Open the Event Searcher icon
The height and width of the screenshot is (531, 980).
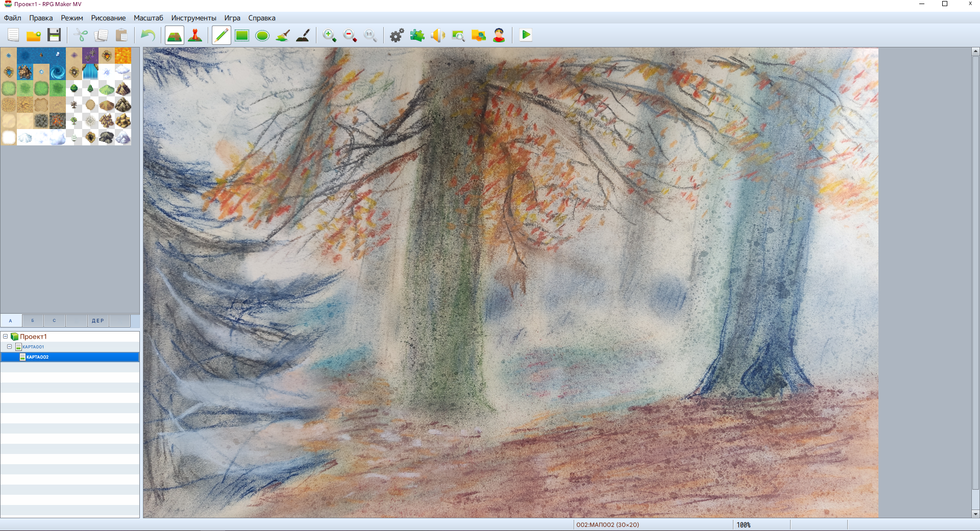click(458, 35)
